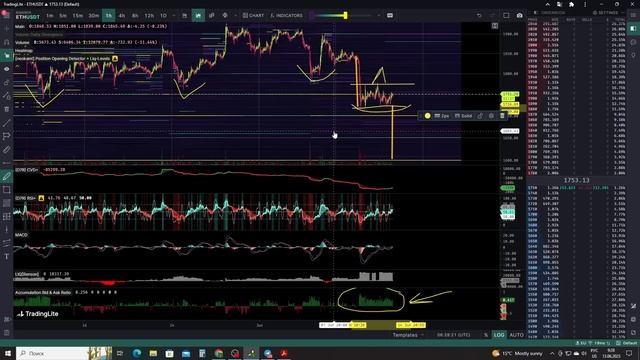Toggle the eye visibility icon in left toolbar
640x360 pixels.
(7, 69)
